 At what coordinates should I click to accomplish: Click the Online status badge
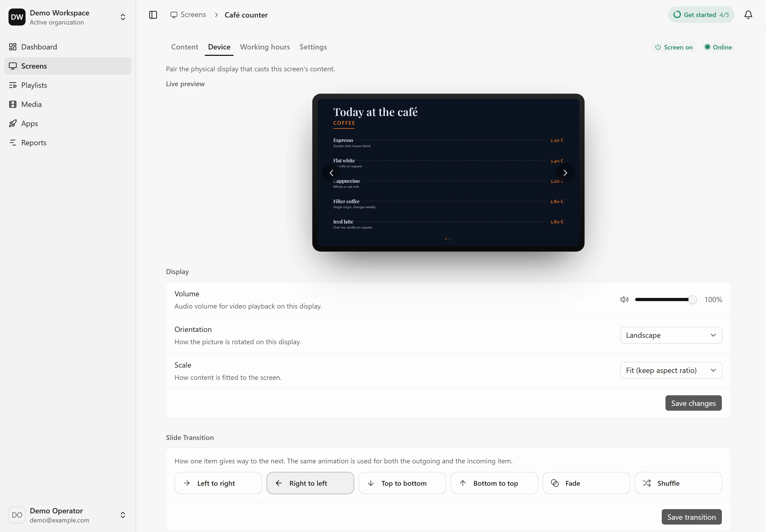(x=718, y=47)
